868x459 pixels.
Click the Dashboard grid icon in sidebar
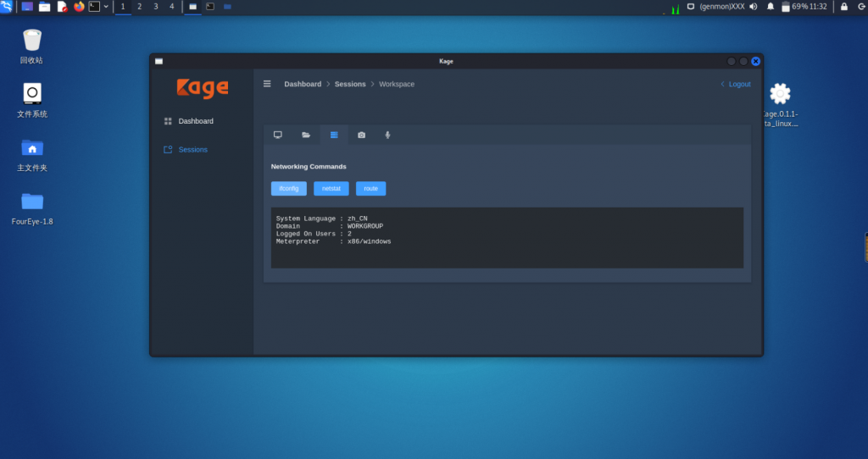(168, 121)
